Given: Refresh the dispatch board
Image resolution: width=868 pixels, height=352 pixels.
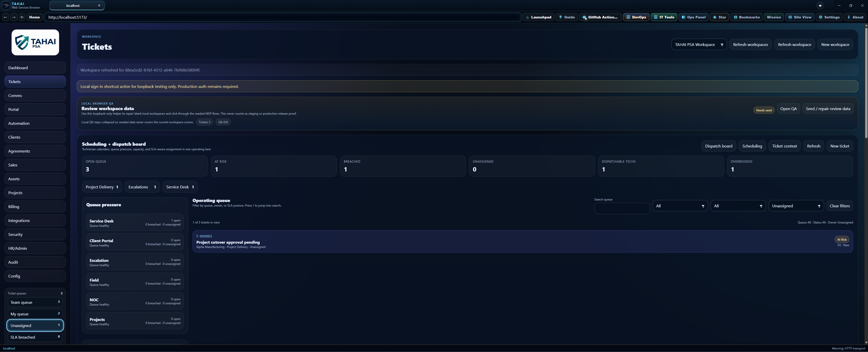Looking at the screenshot, I should click(x=813, y=146).
